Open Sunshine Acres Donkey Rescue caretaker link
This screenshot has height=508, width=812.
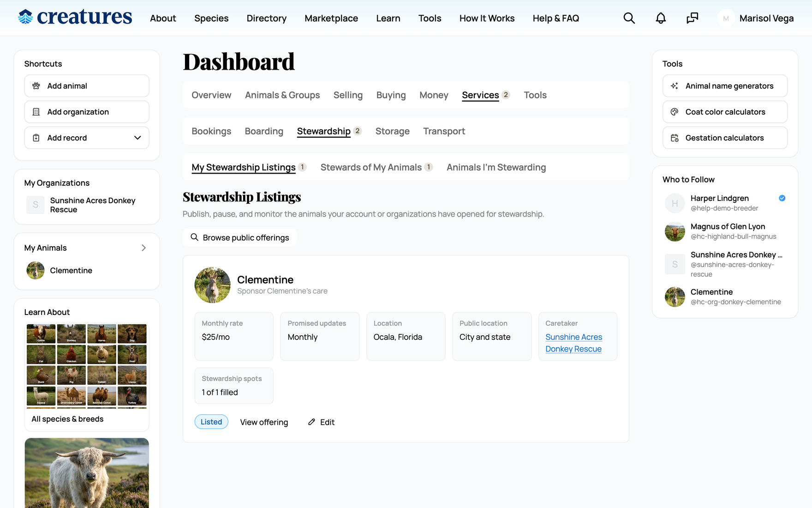click(x=573, y=343)
